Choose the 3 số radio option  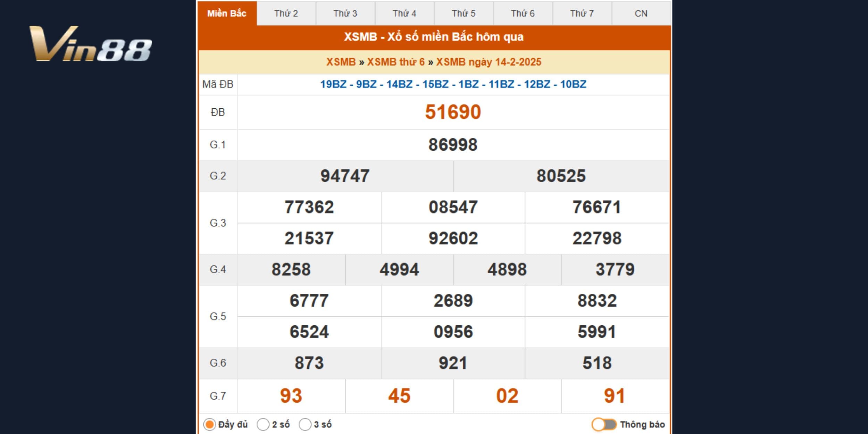(305, 424)
